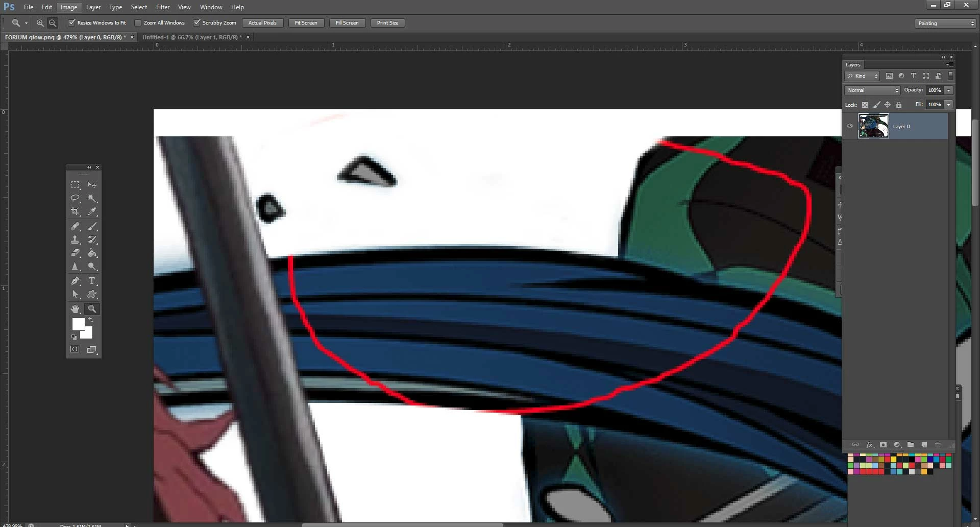This screenshot has width=980, height=527.
Task: Toggle layer filtering switch on or off
Action: coord(950,76)
